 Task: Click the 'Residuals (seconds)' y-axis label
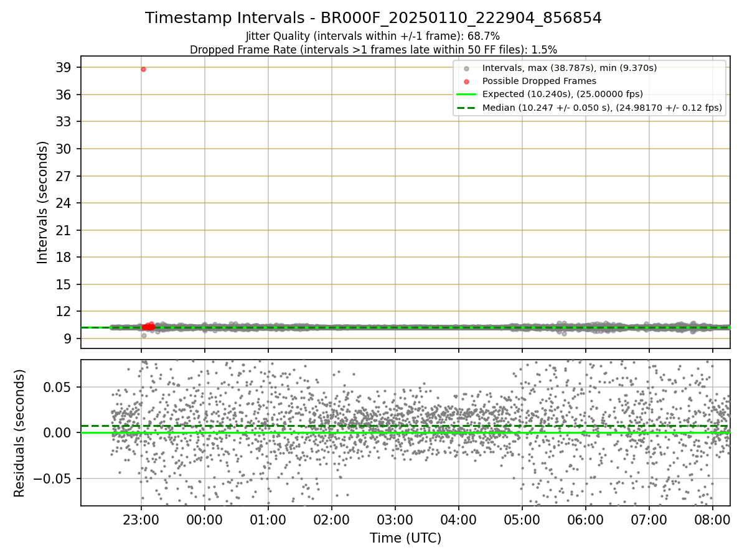[19, 433]
